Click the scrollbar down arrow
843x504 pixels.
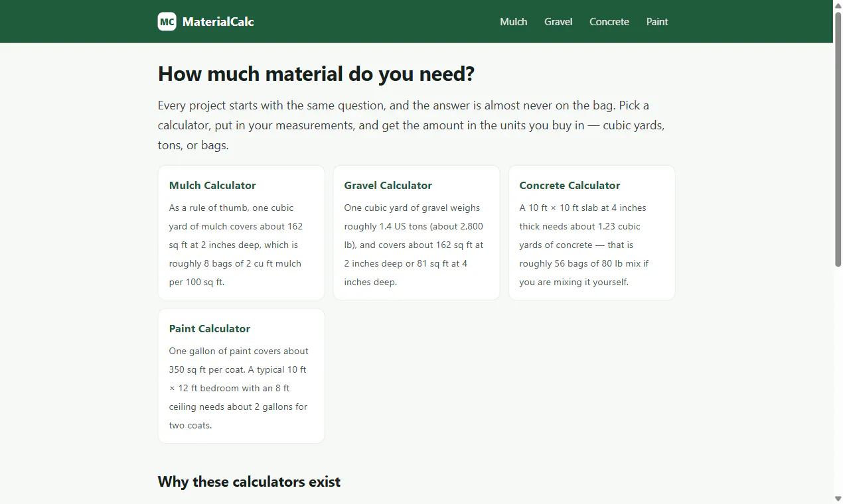(x=838, y=499)
